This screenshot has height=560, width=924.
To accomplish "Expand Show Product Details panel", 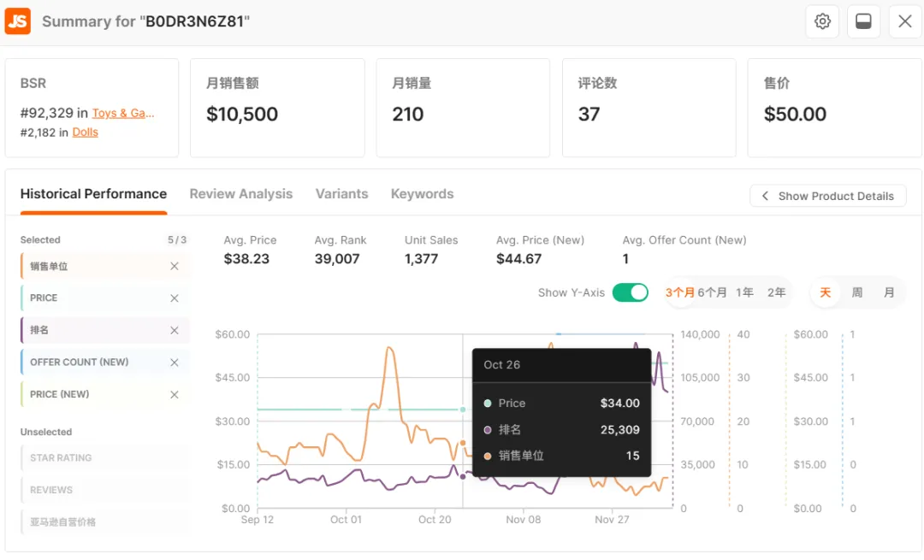I will 827,196.
